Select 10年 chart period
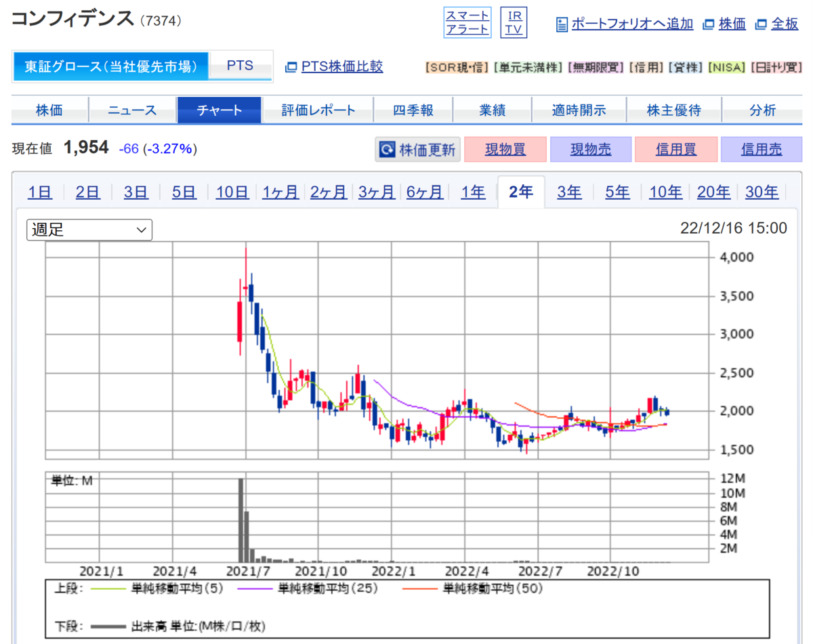This screenshot has height=644, width=813. (665, 192)
